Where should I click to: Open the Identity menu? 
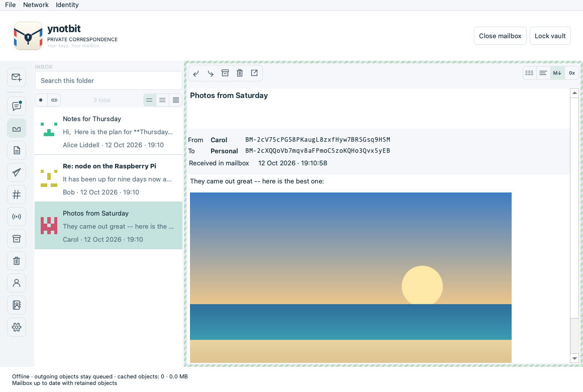(x=67, y=5)
